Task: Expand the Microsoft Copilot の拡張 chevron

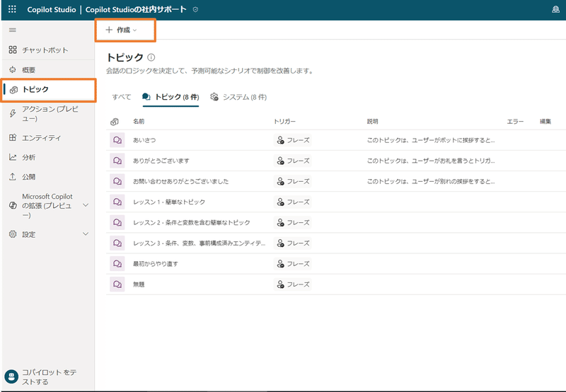Action: (x=86, y=205)
